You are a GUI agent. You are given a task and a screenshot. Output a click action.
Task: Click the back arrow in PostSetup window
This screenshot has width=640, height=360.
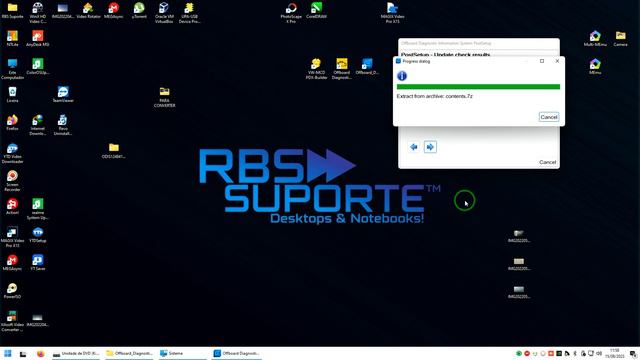(x=414, y=147)
